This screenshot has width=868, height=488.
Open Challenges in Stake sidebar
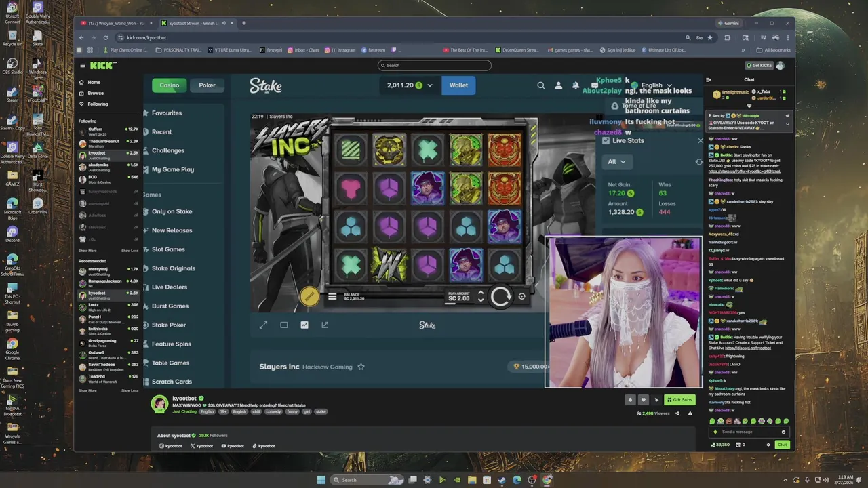tap(168, 150)
